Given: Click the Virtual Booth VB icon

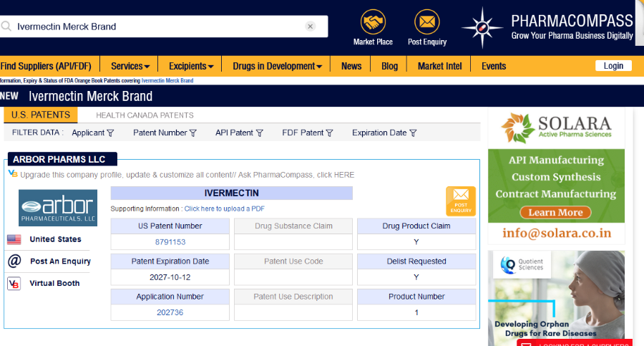Looking at the screenshot, I should coord(14,284).
